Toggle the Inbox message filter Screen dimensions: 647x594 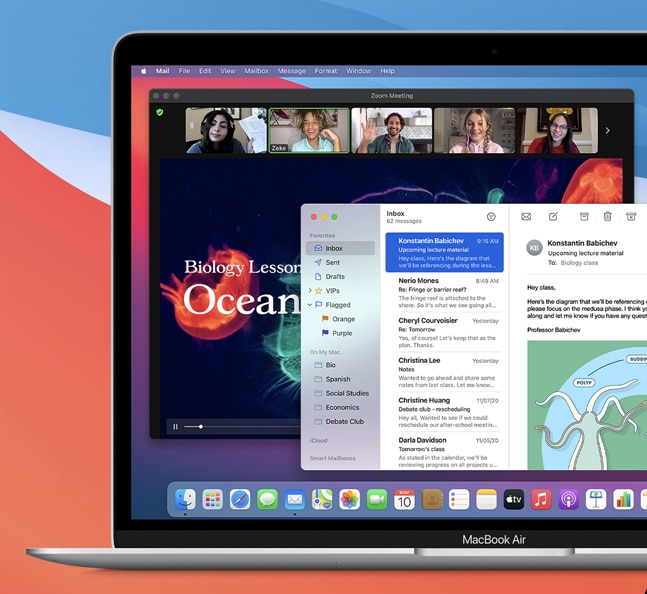(x=491, y=217)
